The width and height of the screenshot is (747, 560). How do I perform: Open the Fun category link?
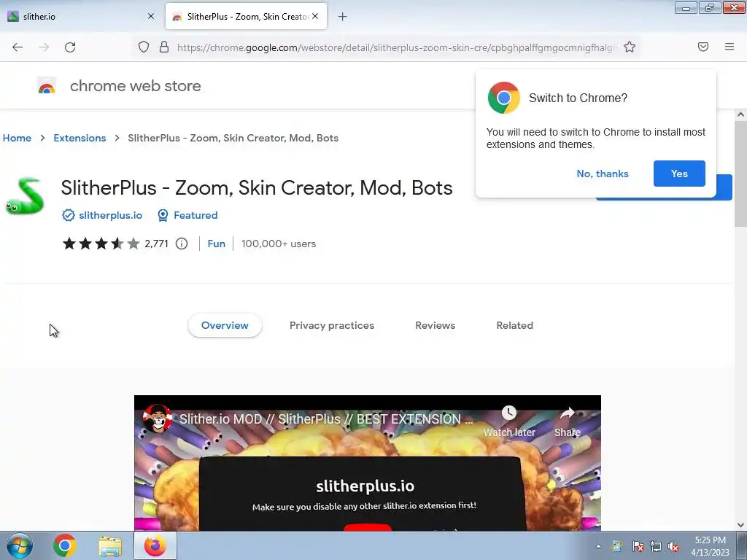(216, 244)
